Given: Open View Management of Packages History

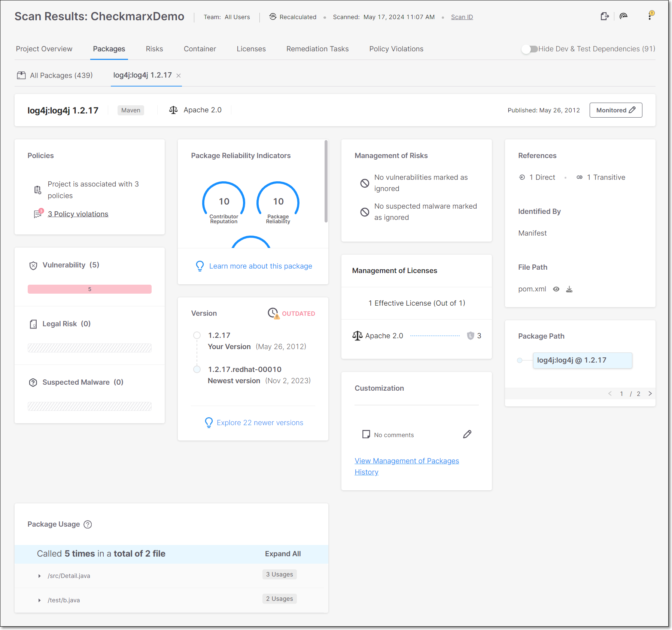Looking at the screenshot, I should (x=407, y=466).
